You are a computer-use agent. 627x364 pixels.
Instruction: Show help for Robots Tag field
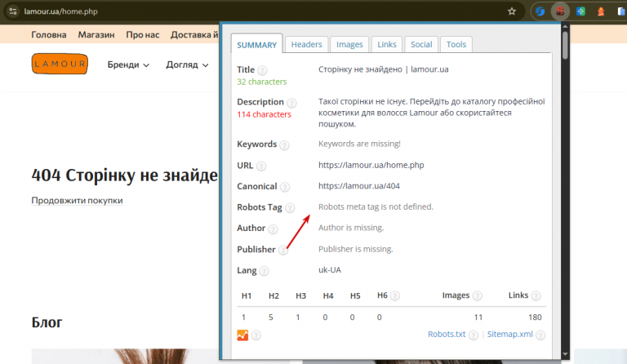(x=290, y=208)
